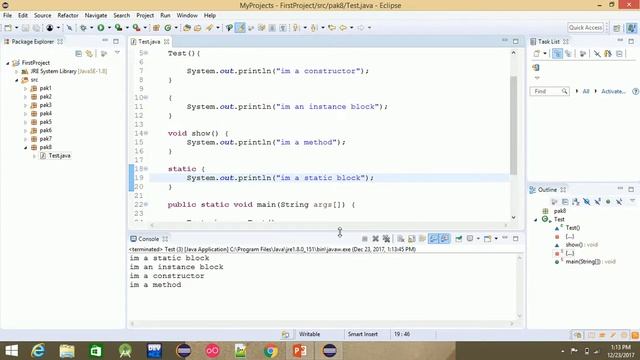Click All filter in Task List
Viewport: 640px width, 360px height.
tap(586, 91)
